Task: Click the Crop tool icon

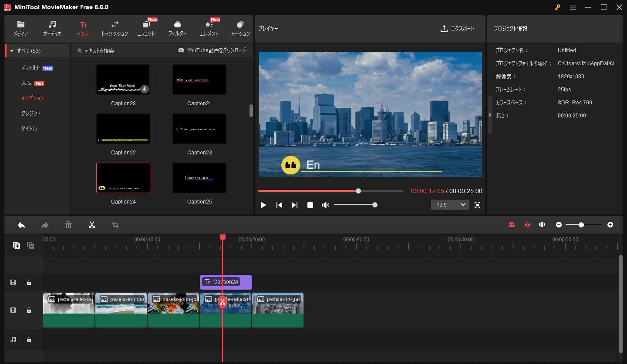Action: [x=115, y=225]
